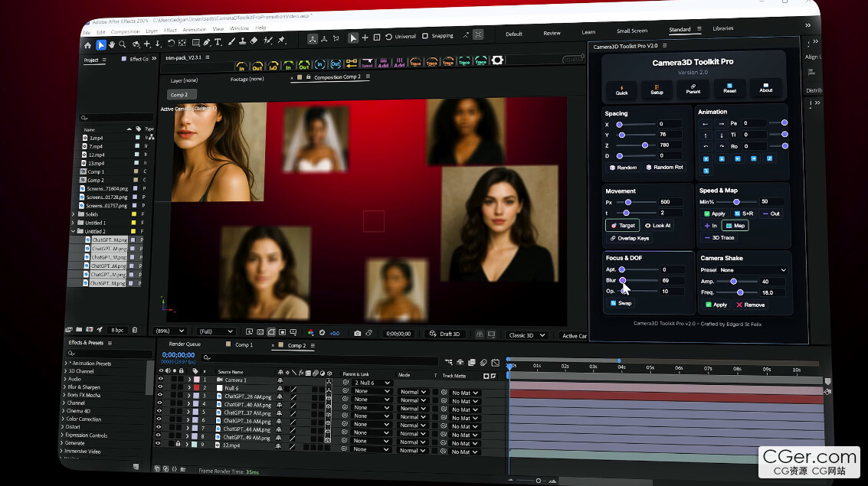Switch to the Comp 1 timeline tab
The width and height of the screenshot is (868, 486).
click(x=244, y=345)
